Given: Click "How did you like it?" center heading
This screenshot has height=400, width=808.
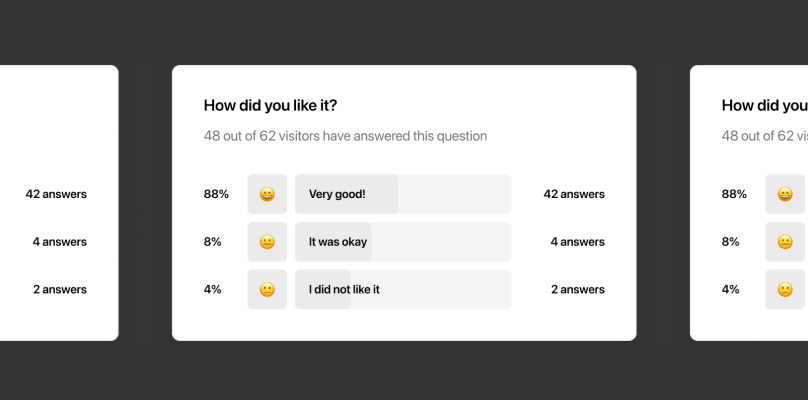Looking at the screenshot, I should tap(271, 106).
